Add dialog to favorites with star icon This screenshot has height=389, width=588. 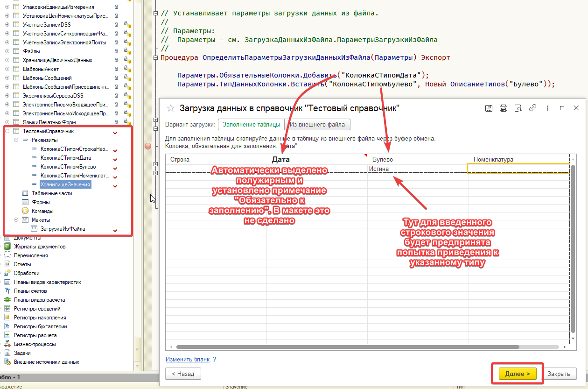pyautogui.click(x=170, y=108)
